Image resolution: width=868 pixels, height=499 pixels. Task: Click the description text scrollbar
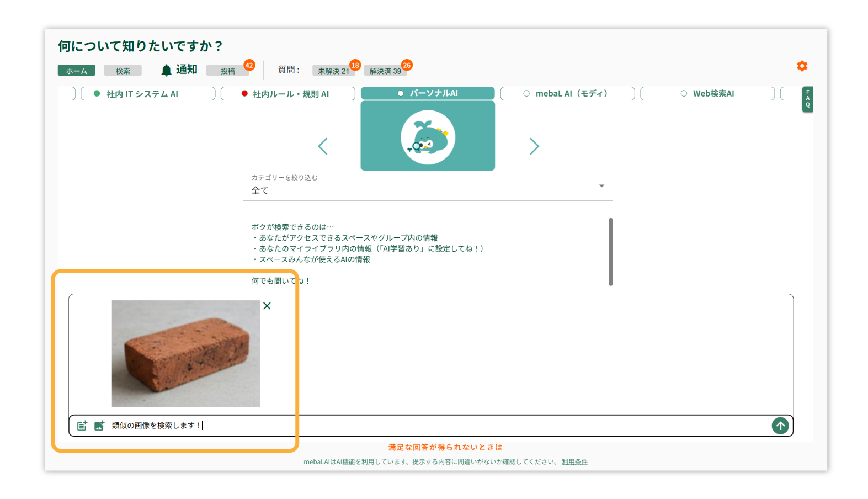[x=610, y=252]
